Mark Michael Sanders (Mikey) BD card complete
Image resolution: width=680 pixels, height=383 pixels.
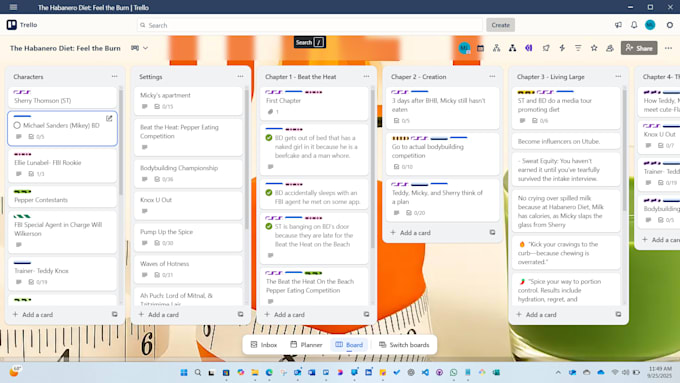tap(17, 125)
